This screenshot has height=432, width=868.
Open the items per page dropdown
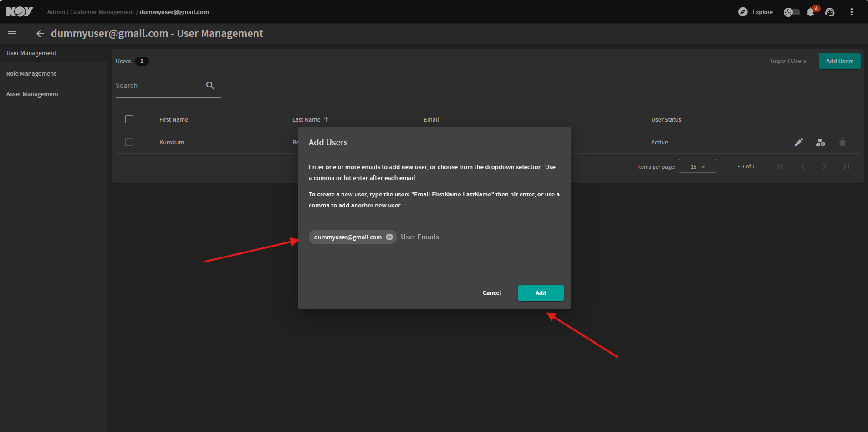click(x=698, y=166)
